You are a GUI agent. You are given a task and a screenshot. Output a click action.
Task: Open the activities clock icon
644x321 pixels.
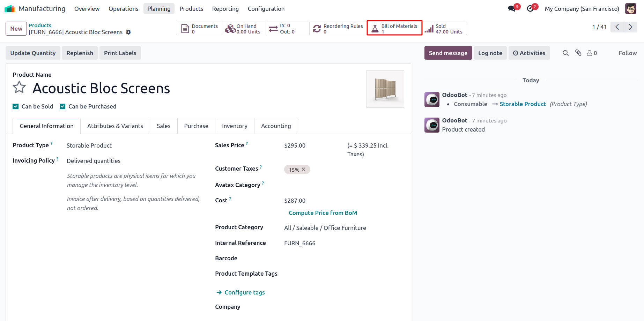click(530, 9)
